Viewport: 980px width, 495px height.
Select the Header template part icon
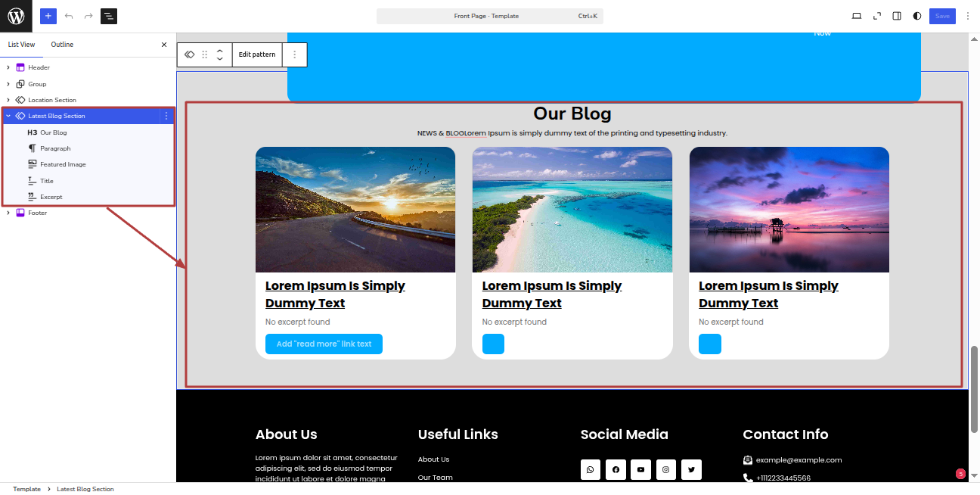coord(20,67)
